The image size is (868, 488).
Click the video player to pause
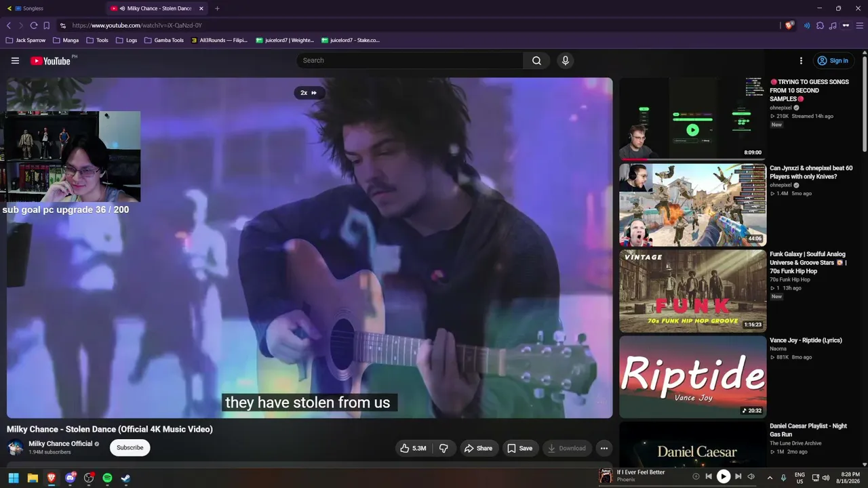tap(309, 247)
